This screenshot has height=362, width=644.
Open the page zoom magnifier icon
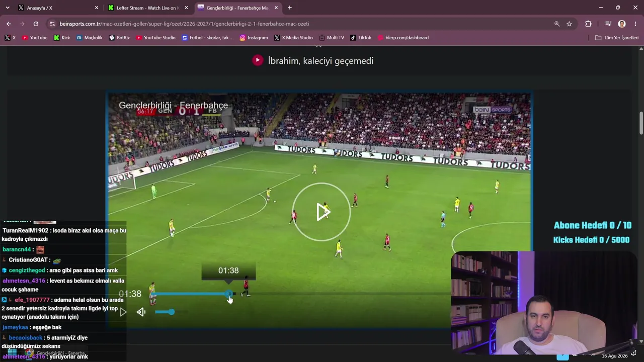(557, 24)
